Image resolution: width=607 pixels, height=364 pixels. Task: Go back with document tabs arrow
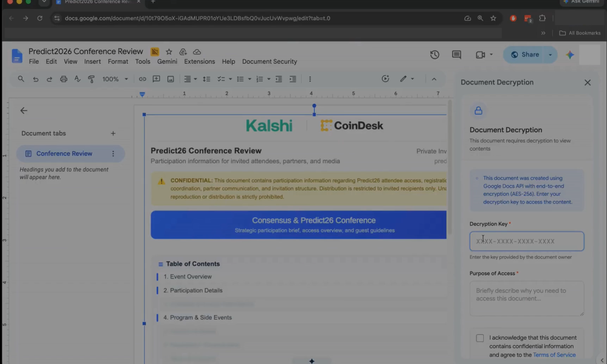pos(24,110)
